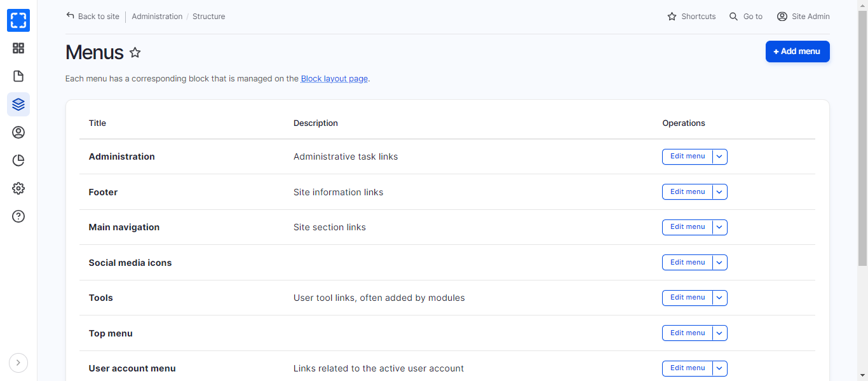Go to Structure in the breadcrumb

(209, 17)
